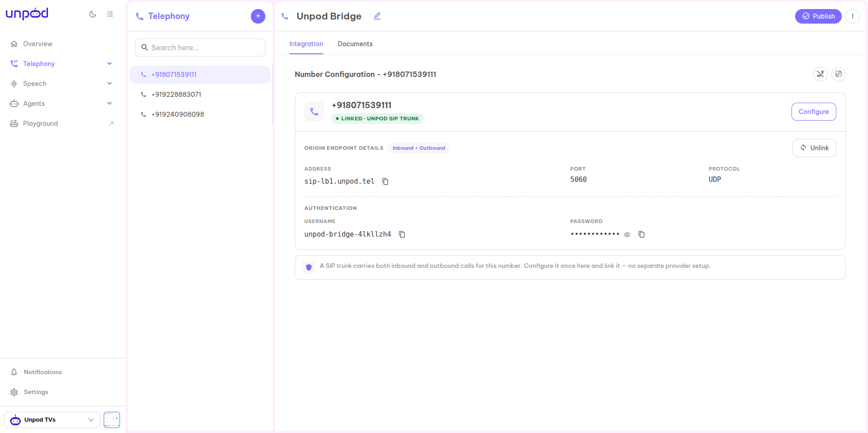Viewport: 868px width, 433px height.
Task: Toggle dark mode moon icon
Action: click(93, 14)
